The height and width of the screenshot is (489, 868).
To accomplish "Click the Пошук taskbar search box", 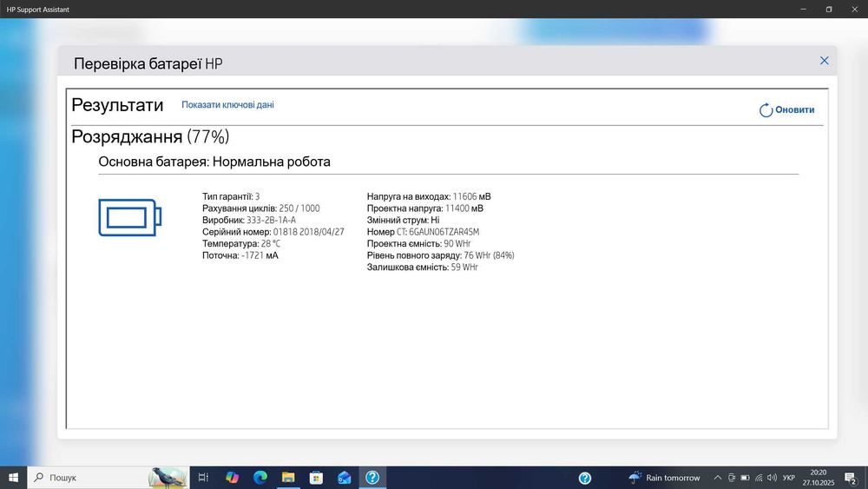I will [108, 478].
